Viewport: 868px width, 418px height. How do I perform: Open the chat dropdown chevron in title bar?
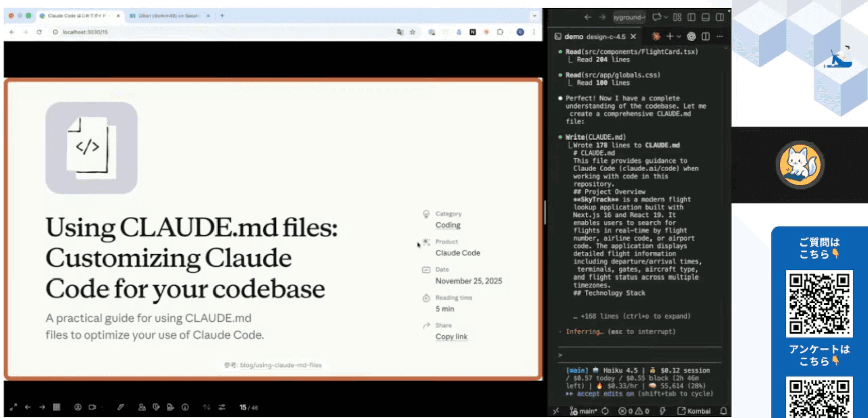(x=666, y=17)
